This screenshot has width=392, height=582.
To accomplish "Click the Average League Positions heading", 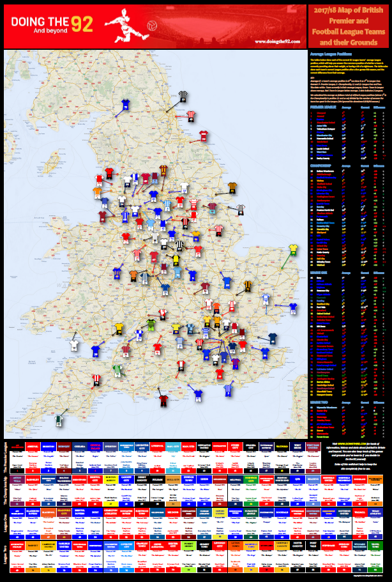I will 331,54.
